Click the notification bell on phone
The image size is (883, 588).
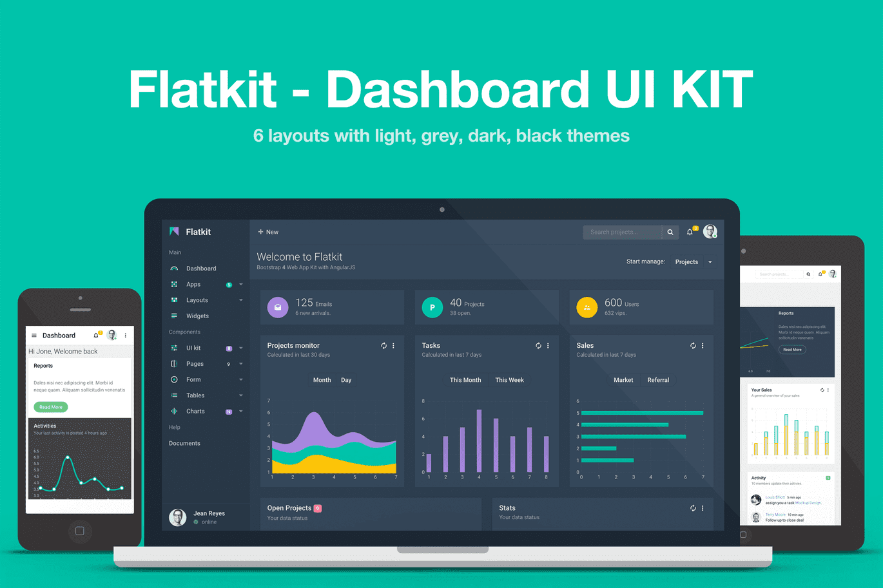[96, 335]
